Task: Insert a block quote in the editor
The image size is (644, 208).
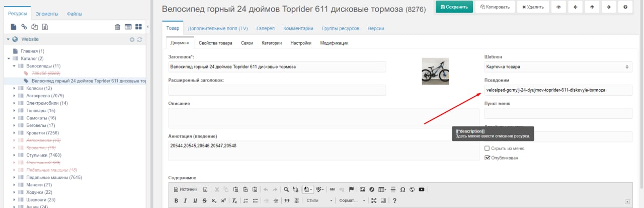Action: pyautogui.click(x=287, y=200)
